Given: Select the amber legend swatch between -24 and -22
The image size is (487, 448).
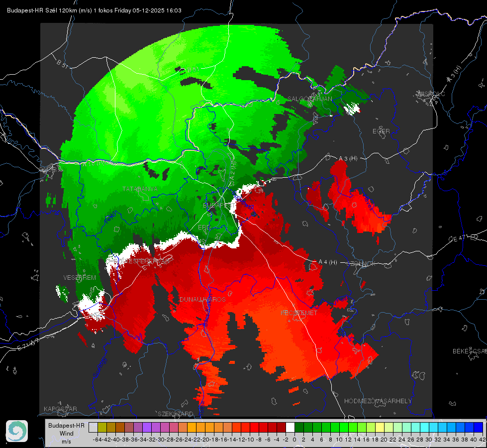Looking at the screenshot, I should point(192,428).
